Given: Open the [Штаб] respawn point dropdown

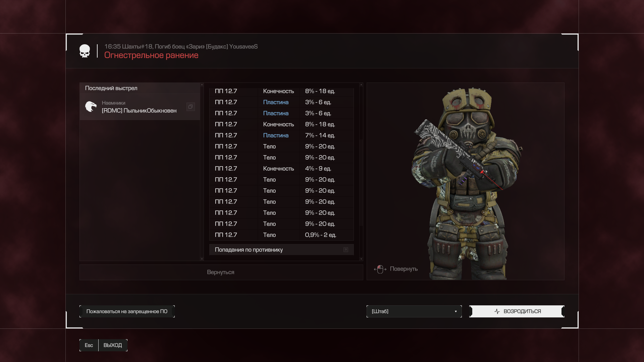Looking at the screenshot, I should click(x=414, y=311).
